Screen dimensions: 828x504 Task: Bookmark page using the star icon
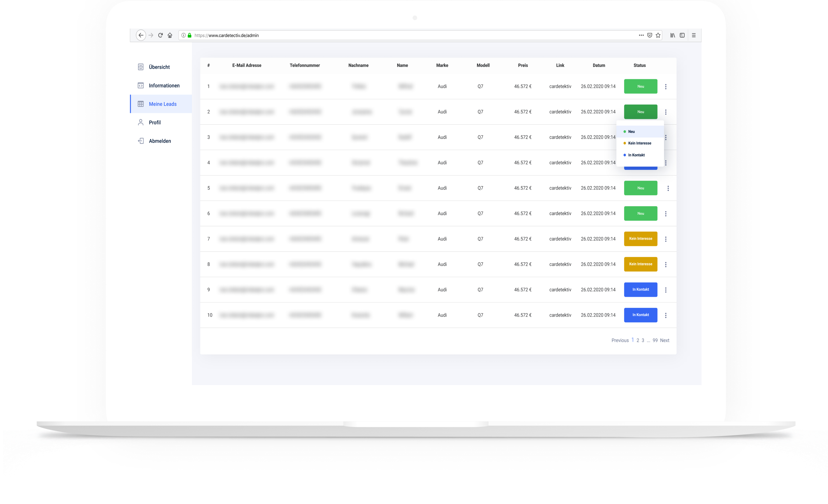[x=658, y=35]
